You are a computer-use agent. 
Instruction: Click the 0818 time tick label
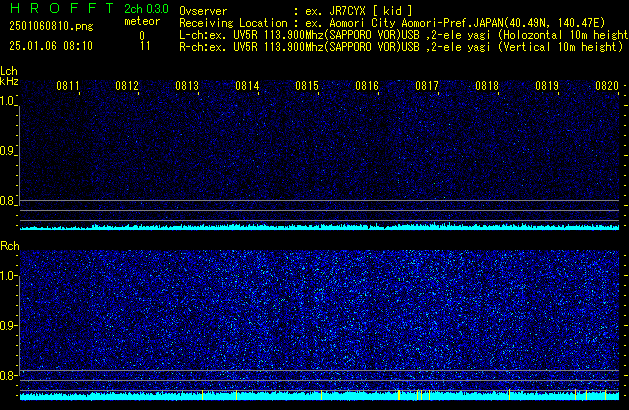(487, 86)
